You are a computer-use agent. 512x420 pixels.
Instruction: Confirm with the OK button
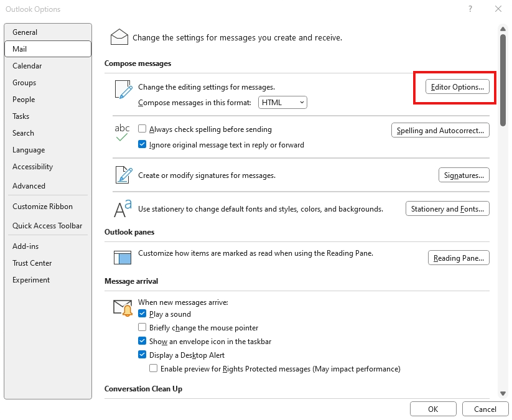[x=433, y=409]
